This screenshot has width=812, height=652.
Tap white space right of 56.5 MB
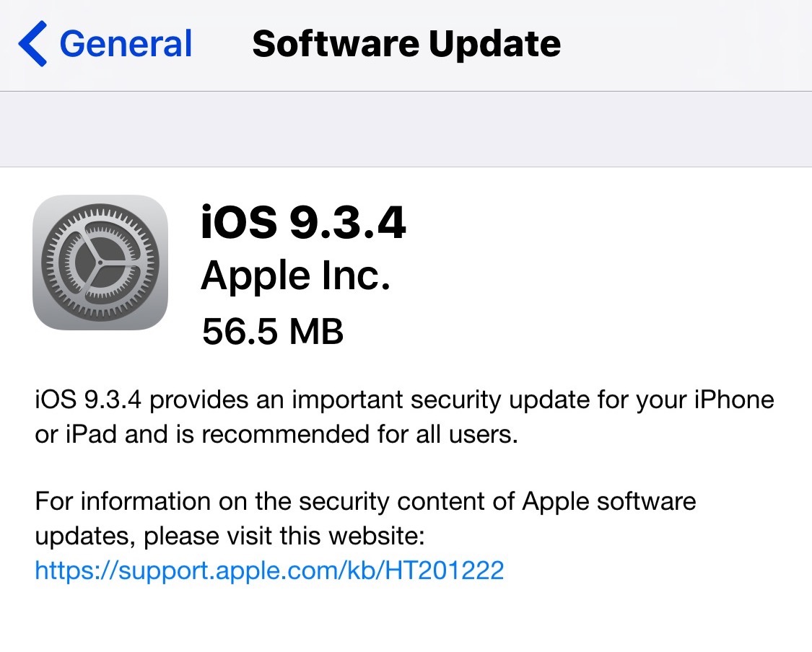coord(577,331)
